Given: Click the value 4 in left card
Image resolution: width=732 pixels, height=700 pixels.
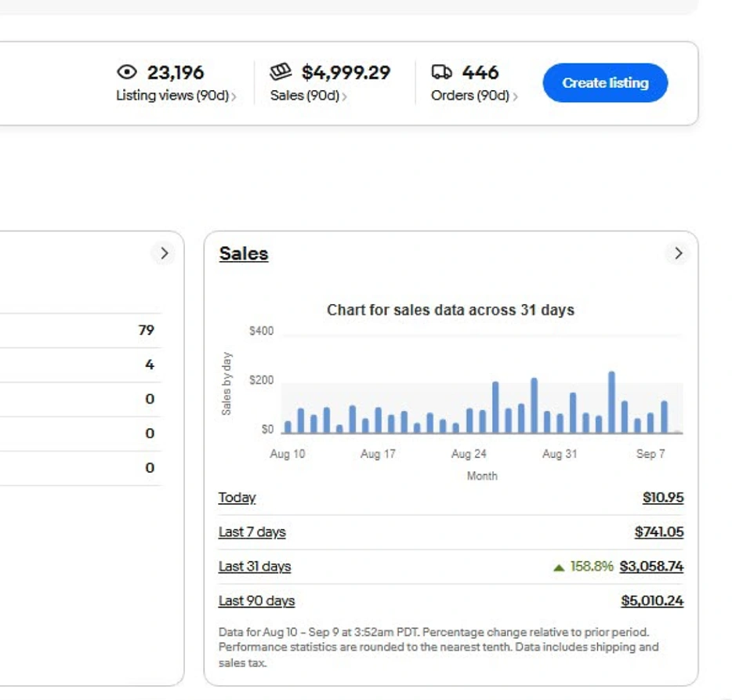Looking at the screenshot, I should 150,365.
